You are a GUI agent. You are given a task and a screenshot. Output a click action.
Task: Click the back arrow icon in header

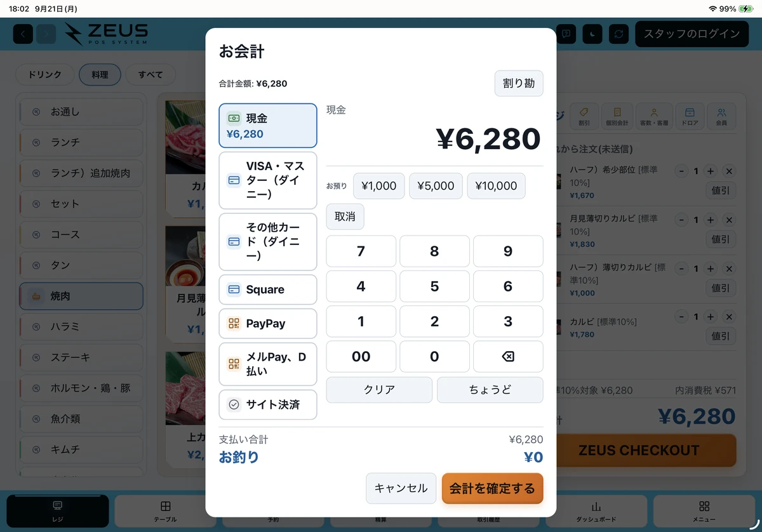[23, 34]
